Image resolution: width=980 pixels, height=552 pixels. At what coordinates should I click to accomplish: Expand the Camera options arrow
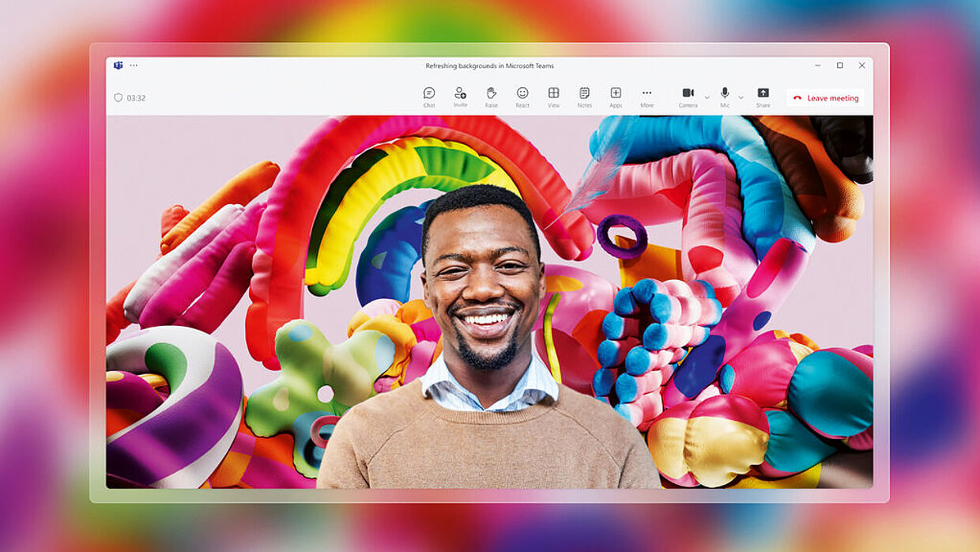(x=707, y=97)
